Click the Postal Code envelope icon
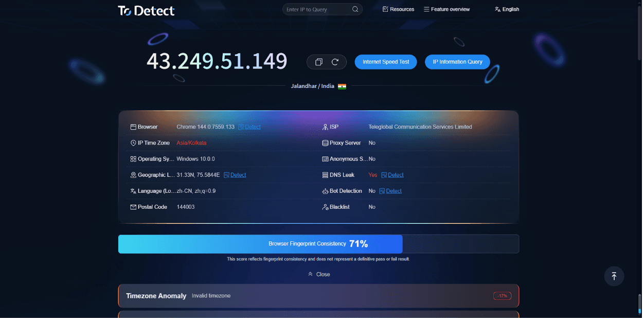 coord(134,207)
